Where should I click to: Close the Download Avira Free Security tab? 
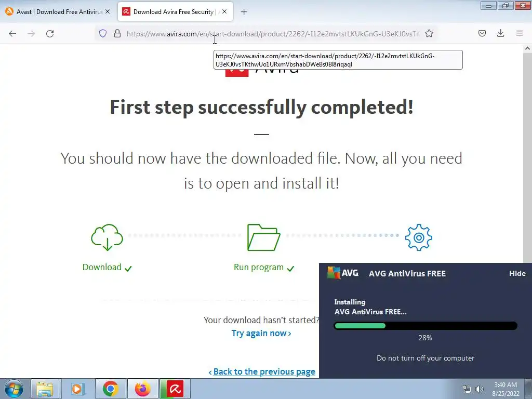tap(224, 11)
